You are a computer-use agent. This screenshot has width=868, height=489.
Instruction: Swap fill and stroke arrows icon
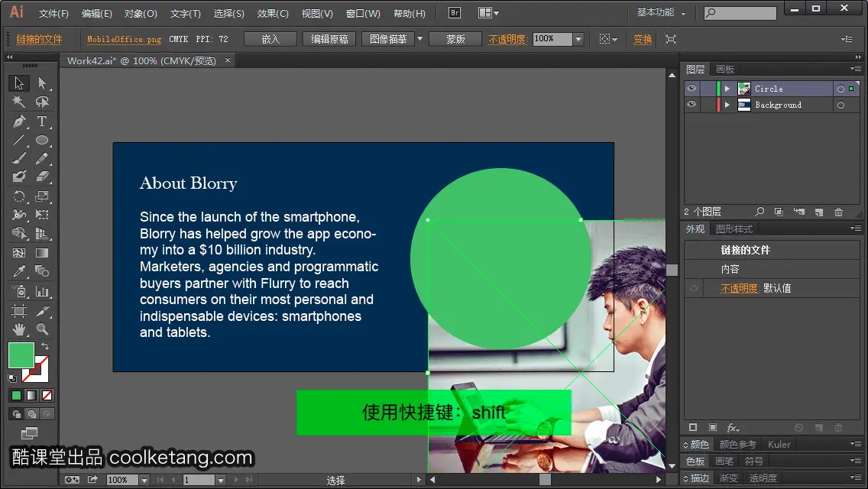(45, 346)
